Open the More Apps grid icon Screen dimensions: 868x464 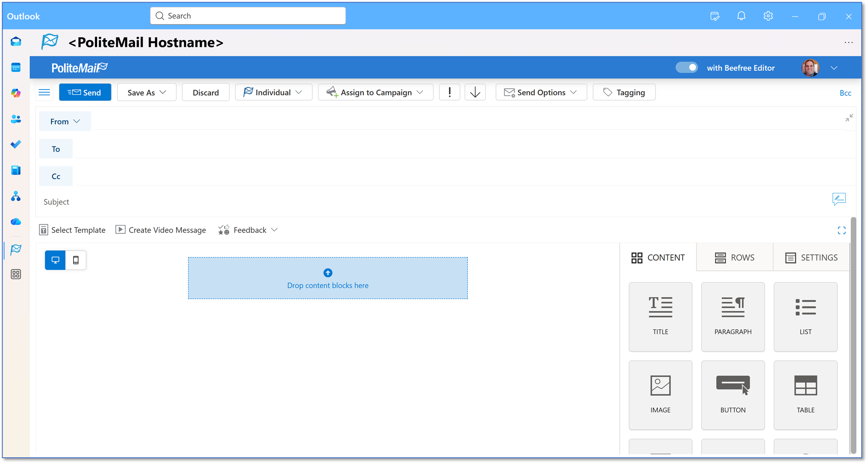[x=16, y=274]
